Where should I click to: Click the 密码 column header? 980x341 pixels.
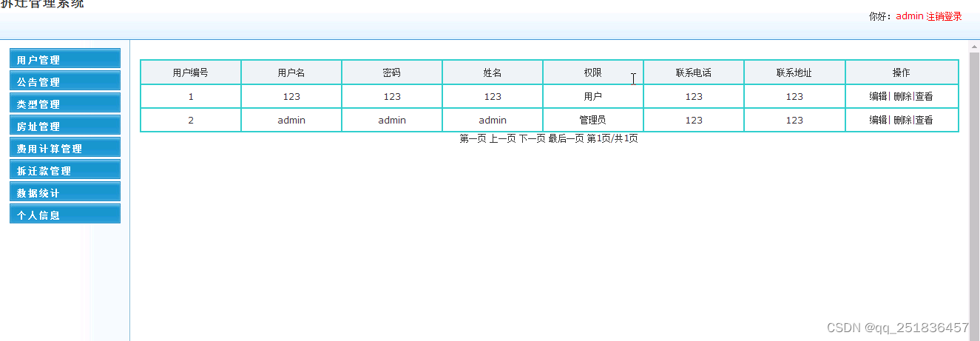point(392,72)
